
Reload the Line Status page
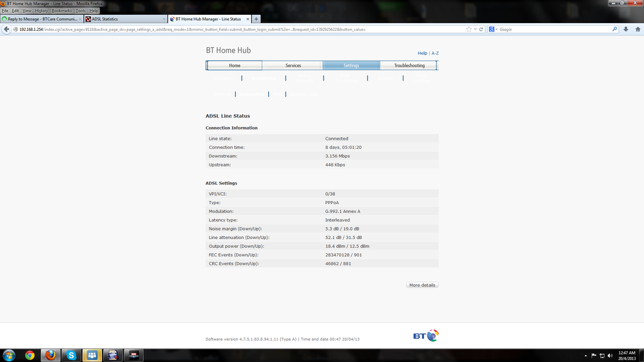(481, 29)
